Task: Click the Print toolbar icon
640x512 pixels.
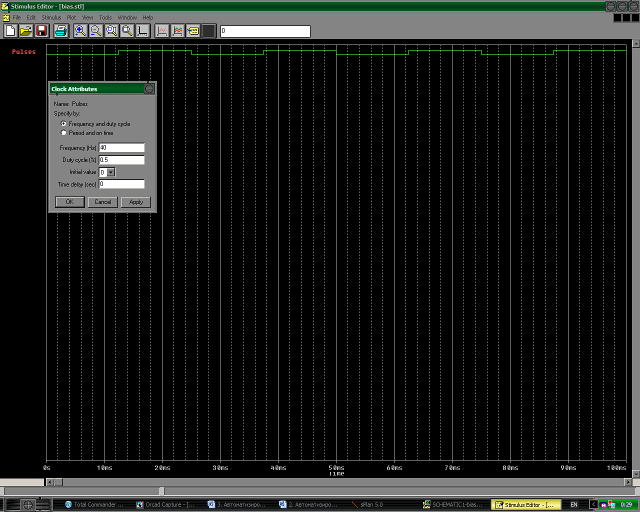Action: pos(61,31)
